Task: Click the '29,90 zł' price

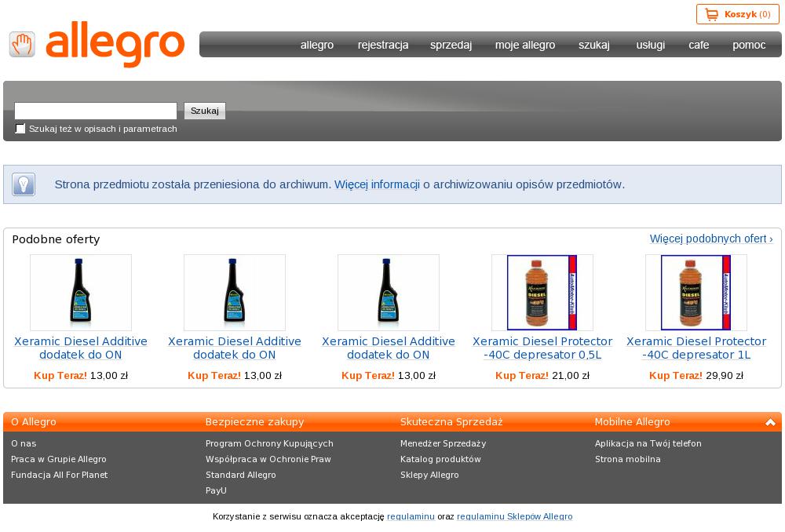Action: pos(725,376)
